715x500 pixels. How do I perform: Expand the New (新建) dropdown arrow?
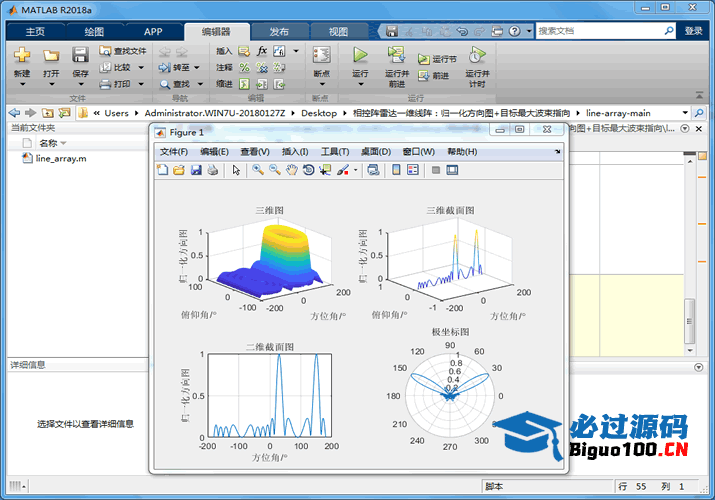click(22, 84)
